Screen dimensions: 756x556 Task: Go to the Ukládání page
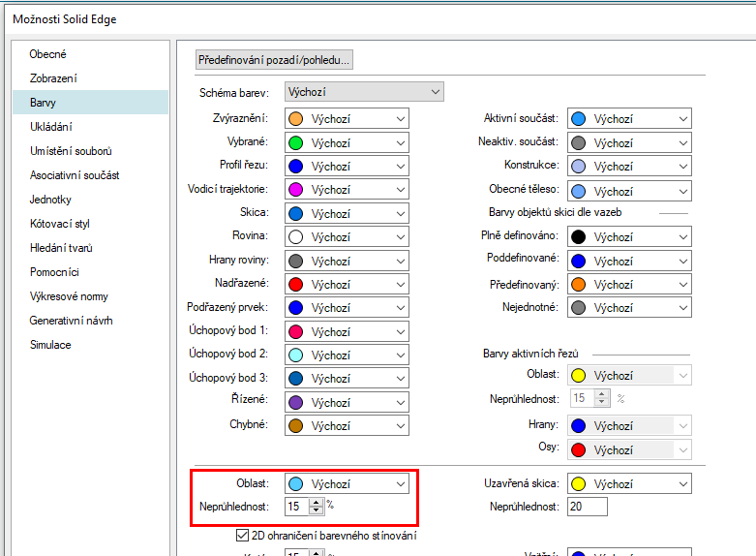tap(51, 127)
